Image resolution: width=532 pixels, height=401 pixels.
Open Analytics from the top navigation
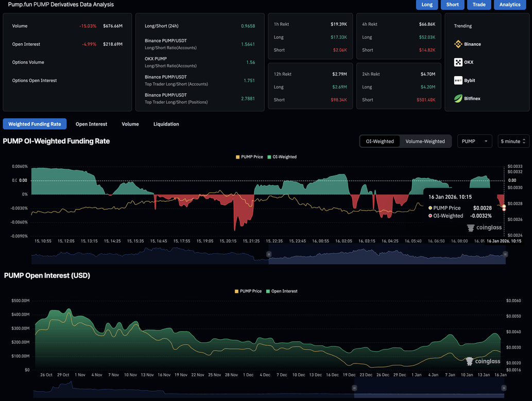coord(510,5)
